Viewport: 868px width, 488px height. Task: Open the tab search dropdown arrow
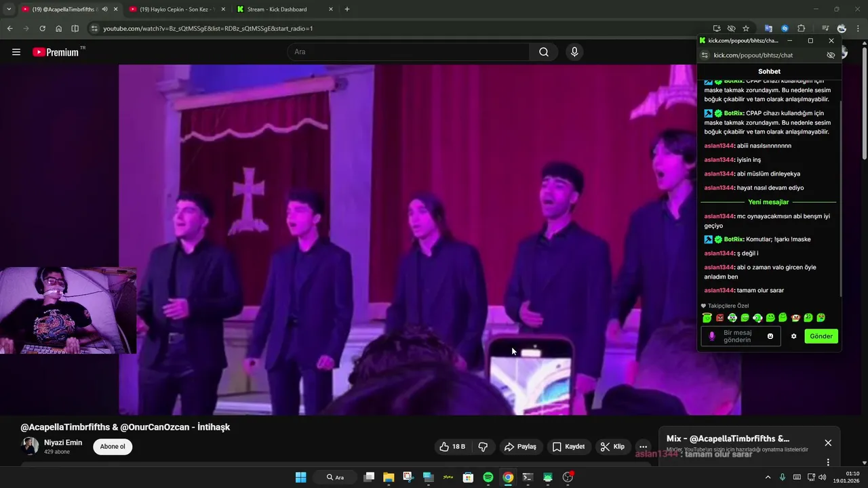pos(8,9)
